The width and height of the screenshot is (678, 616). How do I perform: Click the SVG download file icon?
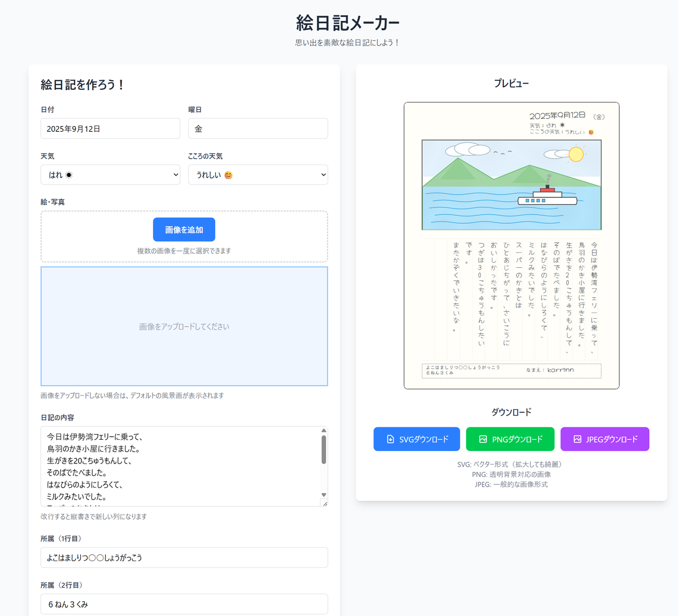tap(390, 439)
